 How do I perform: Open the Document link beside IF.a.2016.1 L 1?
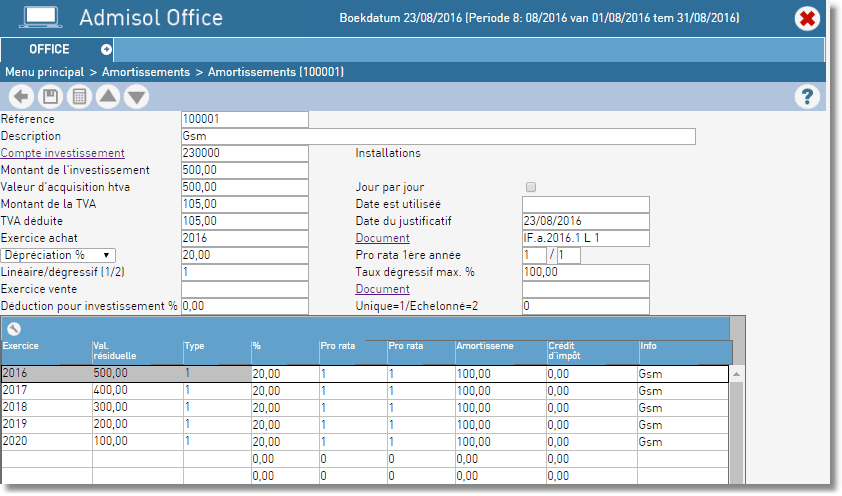coord(382,238)
